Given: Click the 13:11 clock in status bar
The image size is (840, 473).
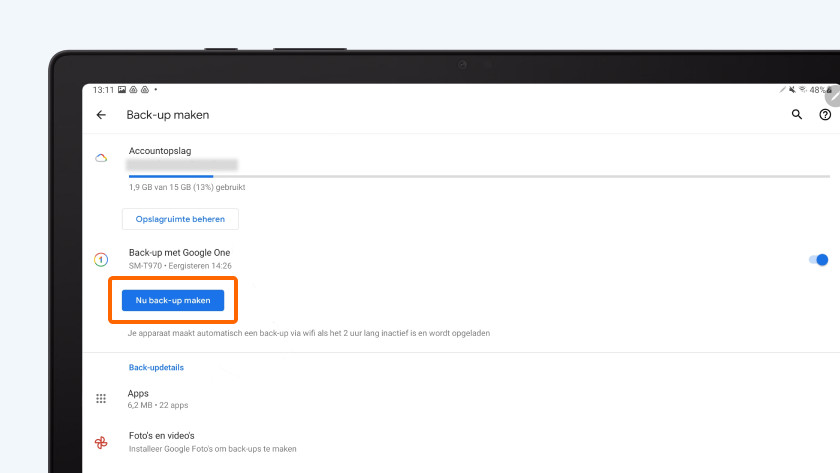Looking at the screenshot, I should (103, 89).
